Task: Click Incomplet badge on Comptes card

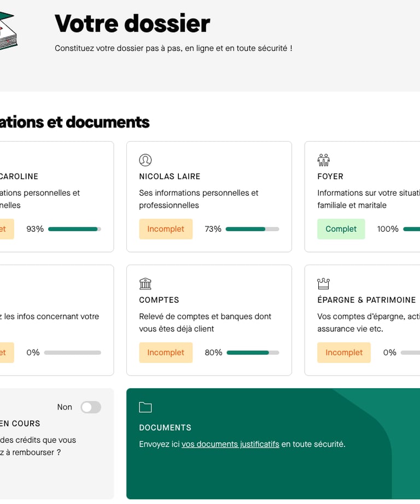Action: (x=166, y=353)
